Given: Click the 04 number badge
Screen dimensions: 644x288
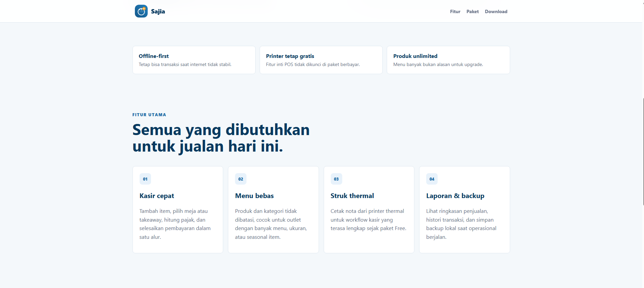Looking at the screenshot, I should (432, 179).
